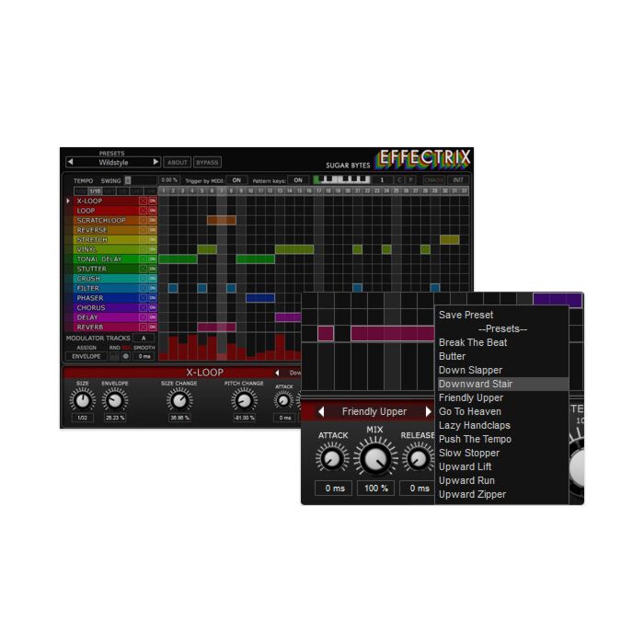
Task: Open the Friendly Upper preset selector
Action: point(374,411)
